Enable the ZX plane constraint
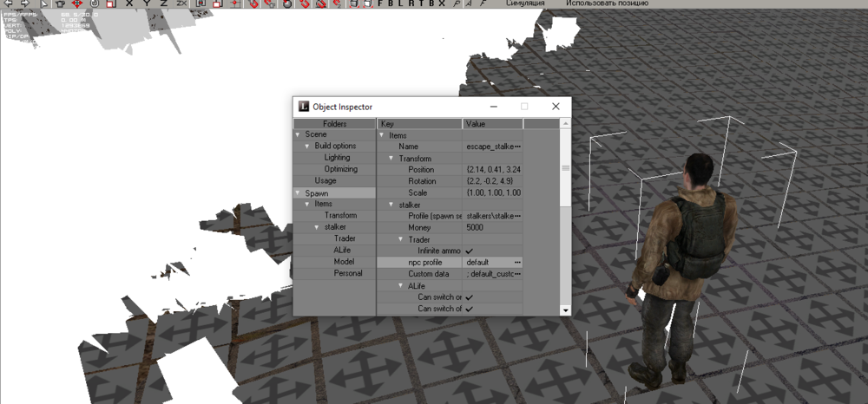The height and width of the screenshot is (404, 868). pyautogui.click(x=181, y=3)
